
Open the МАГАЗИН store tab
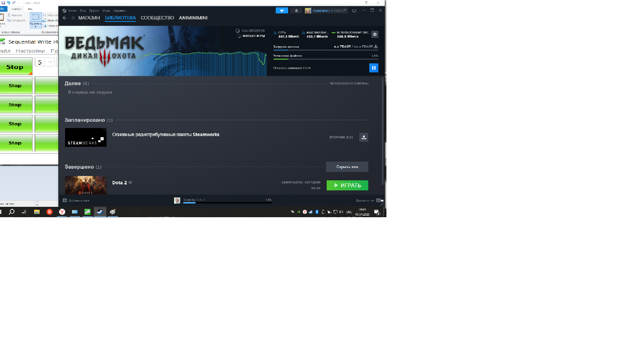coord(89,18)
